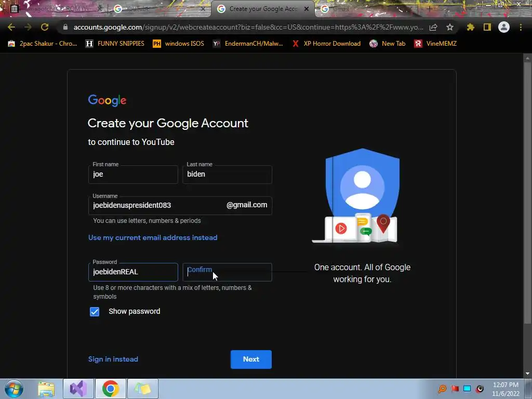Switch to the YouTube tab

point(156,9)
